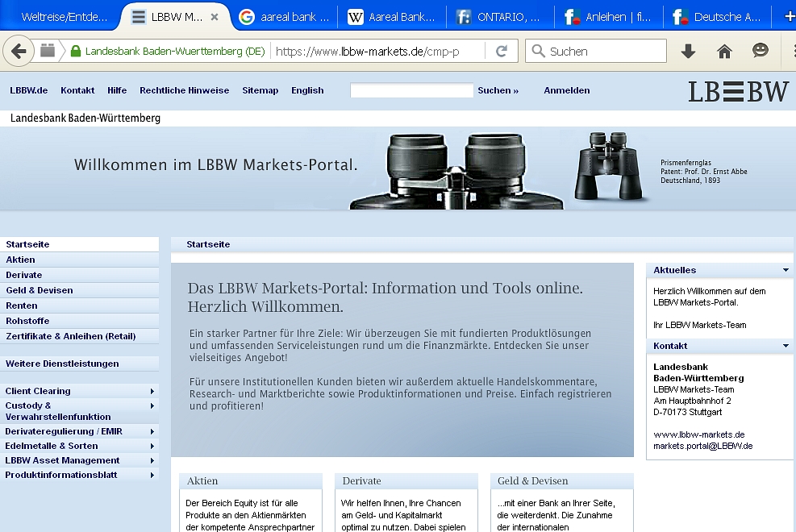Open the site identity grid icon beside the back button
This screenshot has width=796, height=532.
48,51
